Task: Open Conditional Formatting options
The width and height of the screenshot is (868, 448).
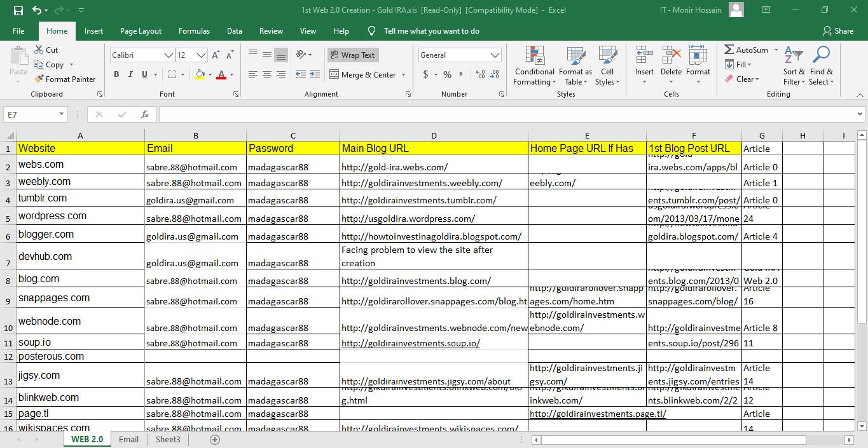Action: click(534, 66)
